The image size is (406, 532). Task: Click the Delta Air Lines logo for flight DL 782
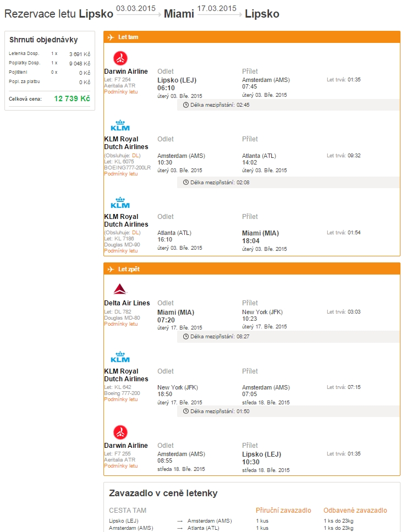point(120,289)
